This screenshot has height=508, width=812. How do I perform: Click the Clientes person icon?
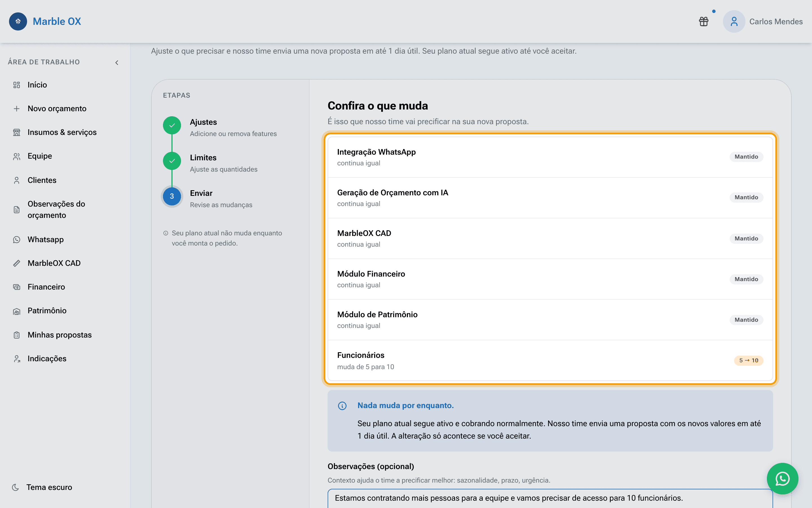pyautogui.click(x=16, y=180)
